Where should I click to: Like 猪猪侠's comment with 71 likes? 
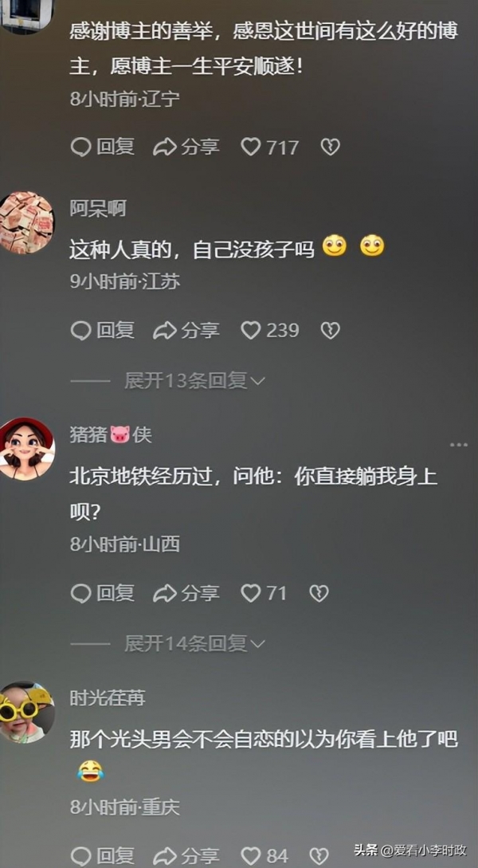pos(264,594)
